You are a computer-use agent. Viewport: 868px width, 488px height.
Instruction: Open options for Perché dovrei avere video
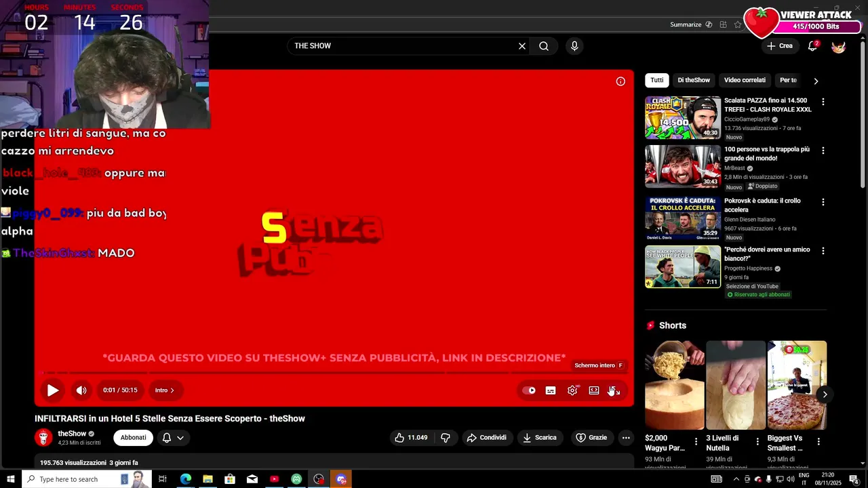pos(823,251)
